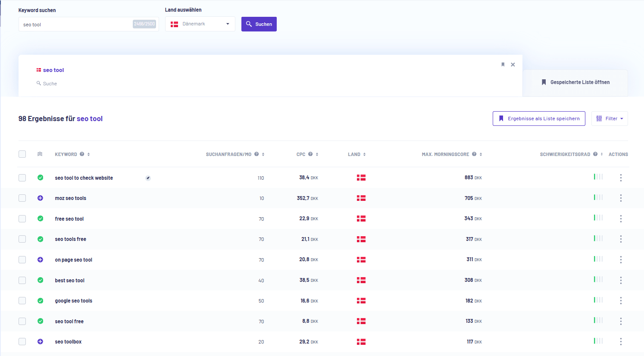This screenshot has width=644, height=356.
Task: Close the seo tool search card
Action: pyautogui.click(x=513, y=65)
